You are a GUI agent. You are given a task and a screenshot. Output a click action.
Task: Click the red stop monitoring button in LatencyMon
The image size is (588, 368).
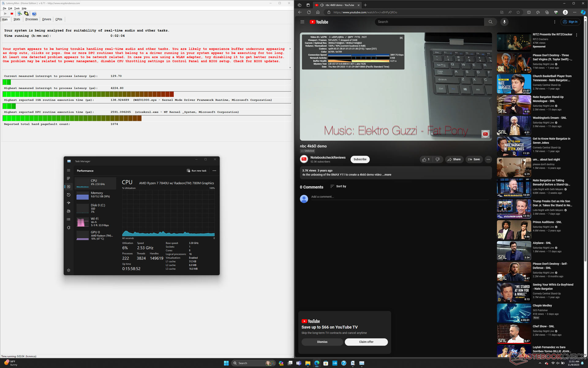[12, 14]
